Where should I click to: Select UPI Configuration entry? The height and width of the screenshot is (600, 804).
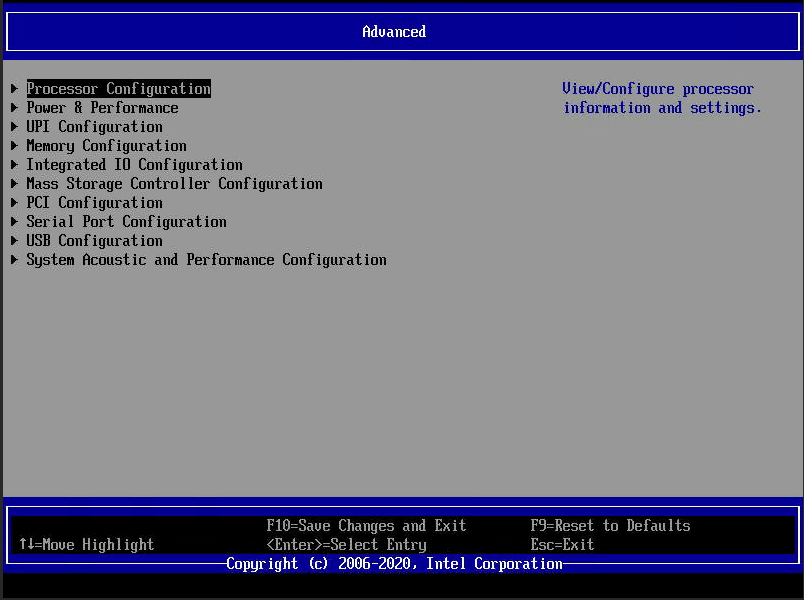point(94,126)
